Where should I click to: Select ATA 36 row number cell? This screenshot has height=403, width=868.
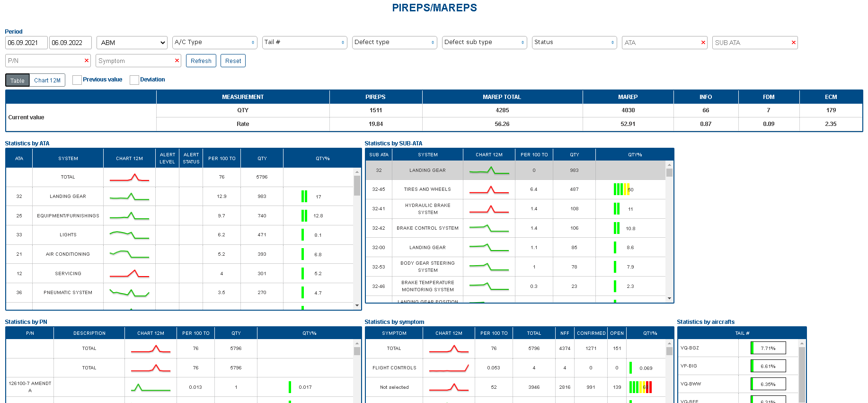(19, 293)
